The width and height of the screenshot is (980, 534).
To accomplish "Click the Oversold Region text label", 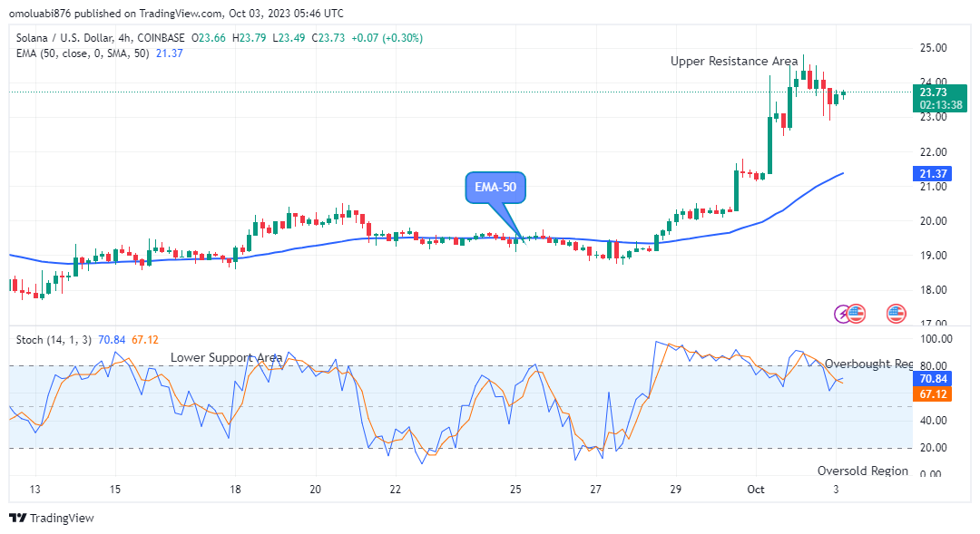I will (862, 471).
